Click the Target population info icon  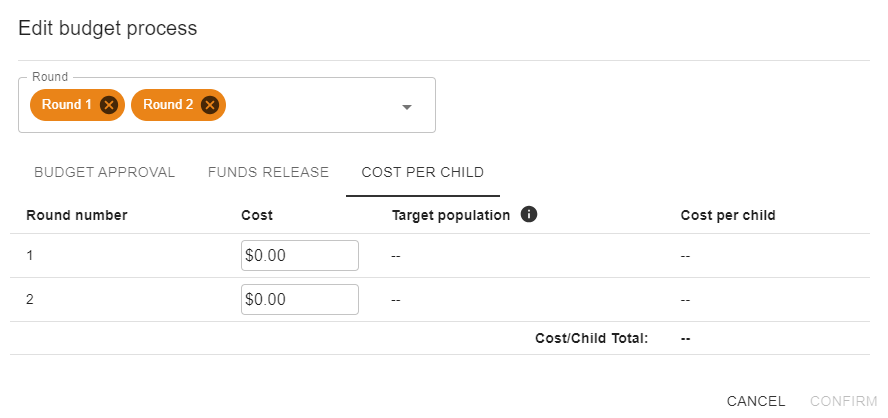click(530, 214)
